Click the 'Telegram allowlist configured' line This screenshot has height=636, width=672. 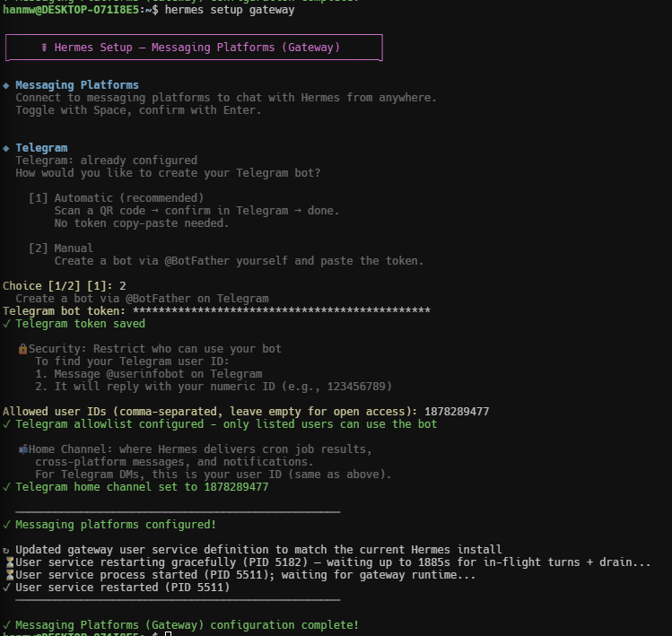tap(220, 424)
